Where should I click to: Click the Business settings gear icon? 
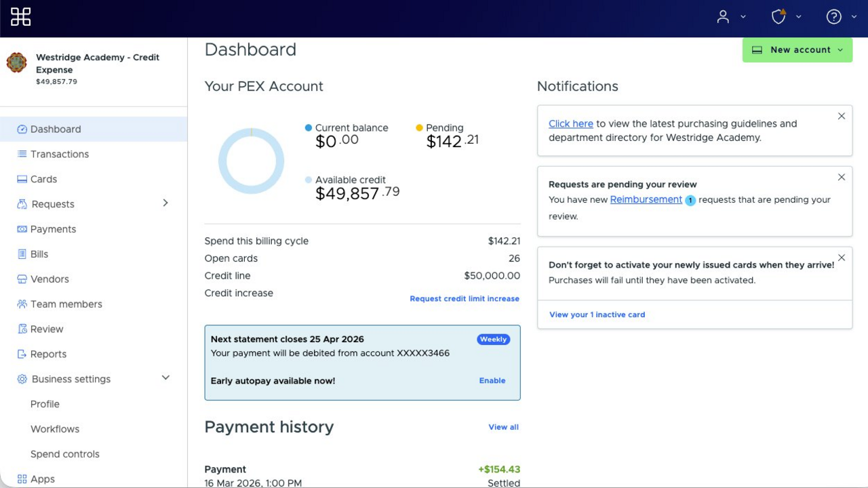[x=22, y=380]
